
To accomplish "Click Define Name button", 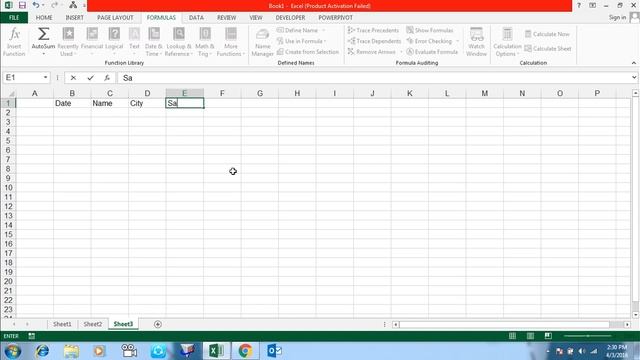I will tap(298, 30).
